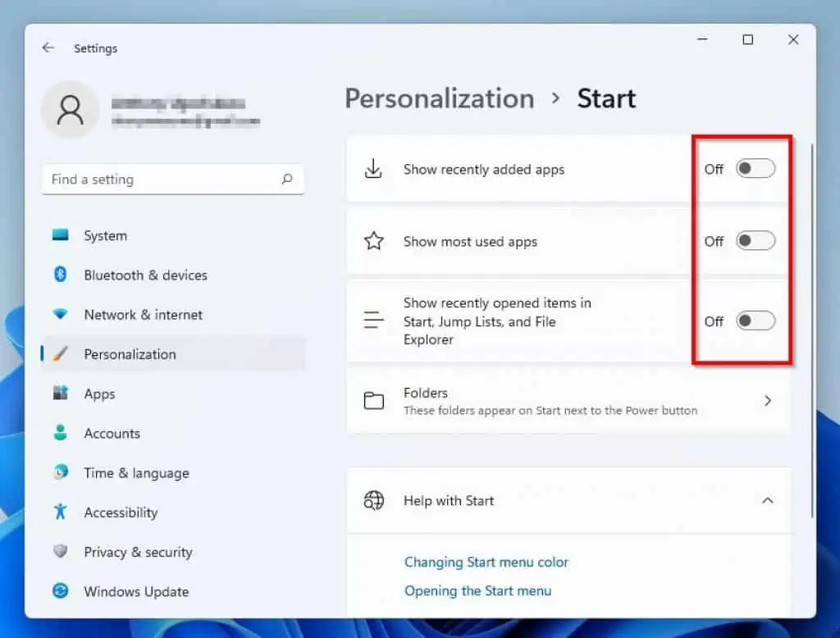
Task: Select the Network & internet Wi-Fi icon
Action: click(x=61, y=314)
